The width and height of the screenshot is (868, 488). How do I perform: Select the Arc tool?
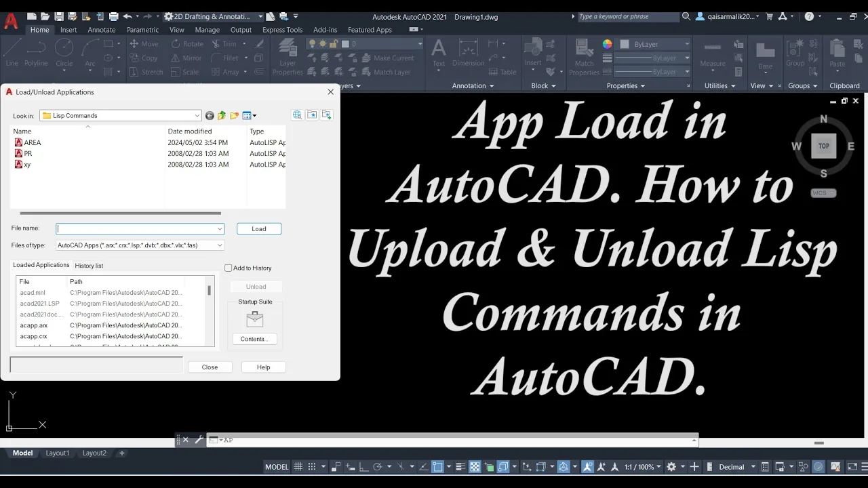click(x=90, y=54)
